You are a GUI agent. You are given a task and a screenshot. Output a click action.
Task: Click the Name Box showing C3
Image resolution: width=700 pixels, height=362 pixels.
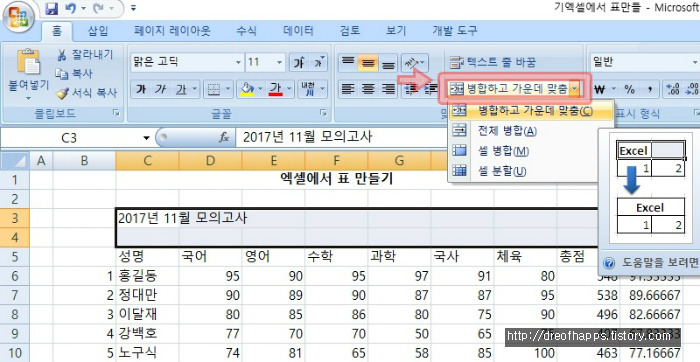coord(69,138)
